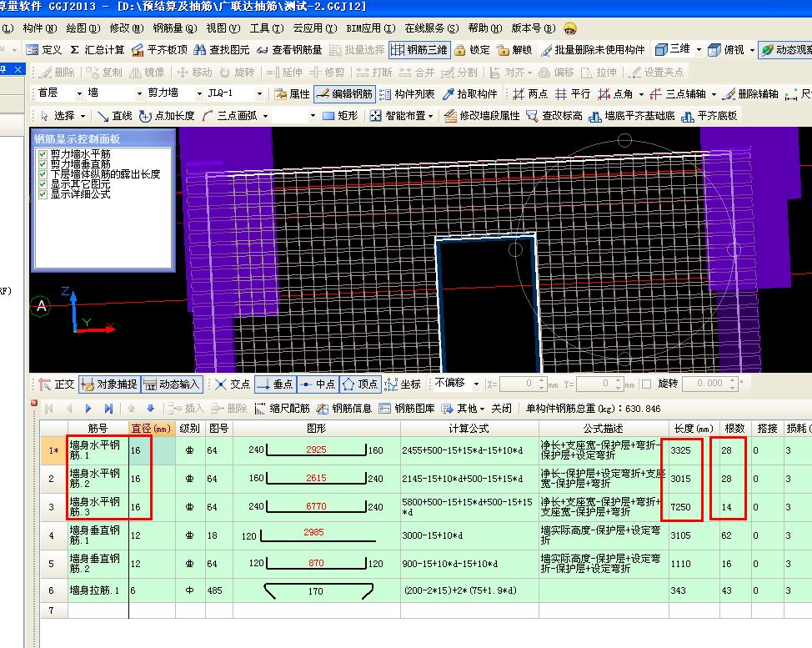Image resolution: width=812 pixels, height=648 pixels.
Task: Open 钢筋图库 rebar library
Action: (407, 408)
